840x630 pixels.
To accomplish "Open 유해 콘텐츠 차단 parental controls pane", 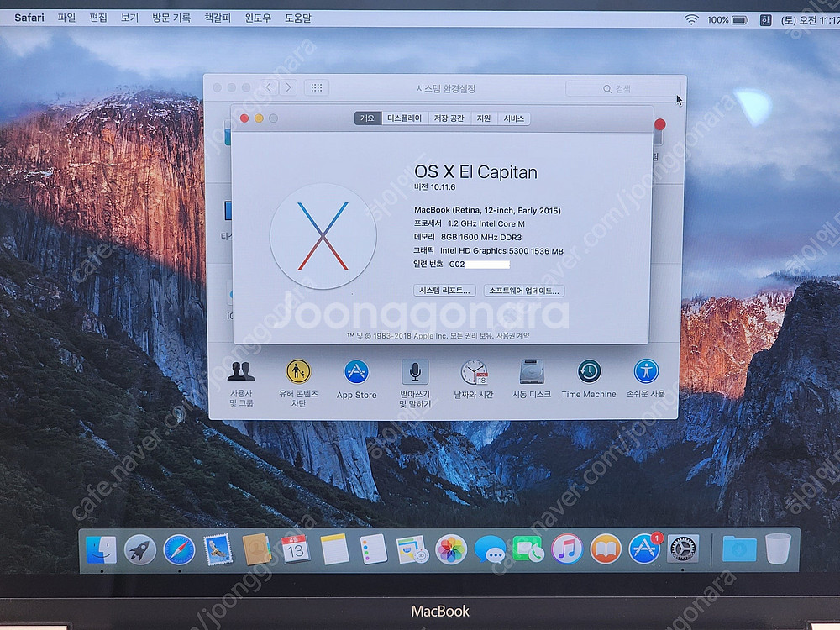I will tap(298, 384).
